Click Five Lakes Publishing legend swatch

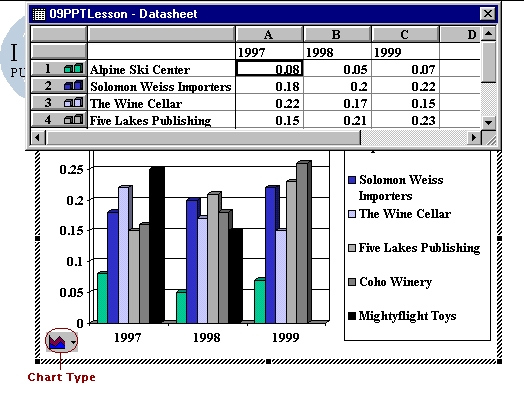352,248
